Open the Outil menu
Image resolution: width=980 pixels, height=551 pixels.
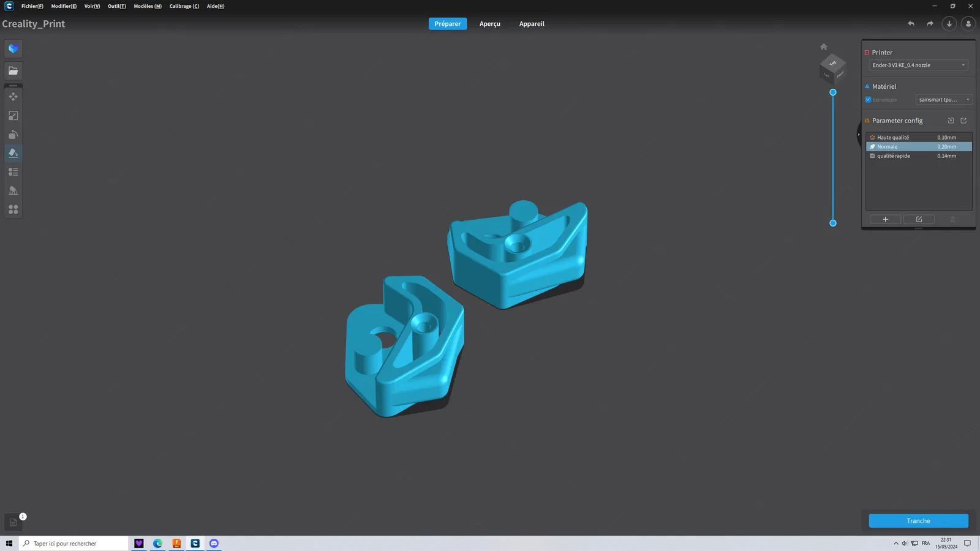(x=117, y=6)
